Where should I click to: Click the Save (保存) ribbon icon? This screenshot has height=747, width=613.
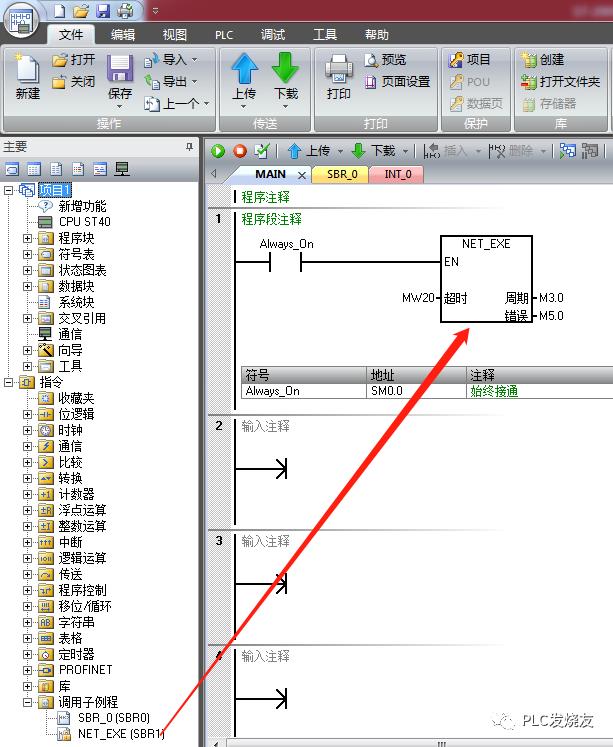(x=120, y=74)
